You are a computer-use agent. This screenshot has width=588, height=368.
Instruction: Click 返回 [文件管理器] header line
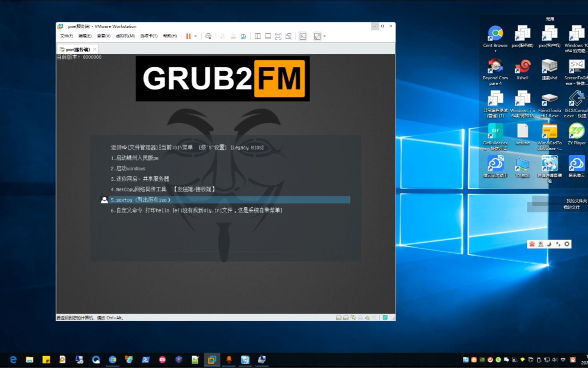187,147
